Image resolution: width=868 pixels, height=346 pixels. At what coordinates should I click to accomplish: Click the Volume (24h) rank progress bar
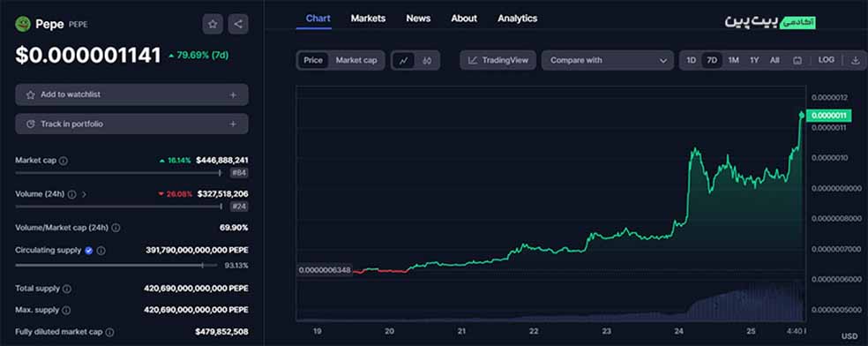pos(118,207)
